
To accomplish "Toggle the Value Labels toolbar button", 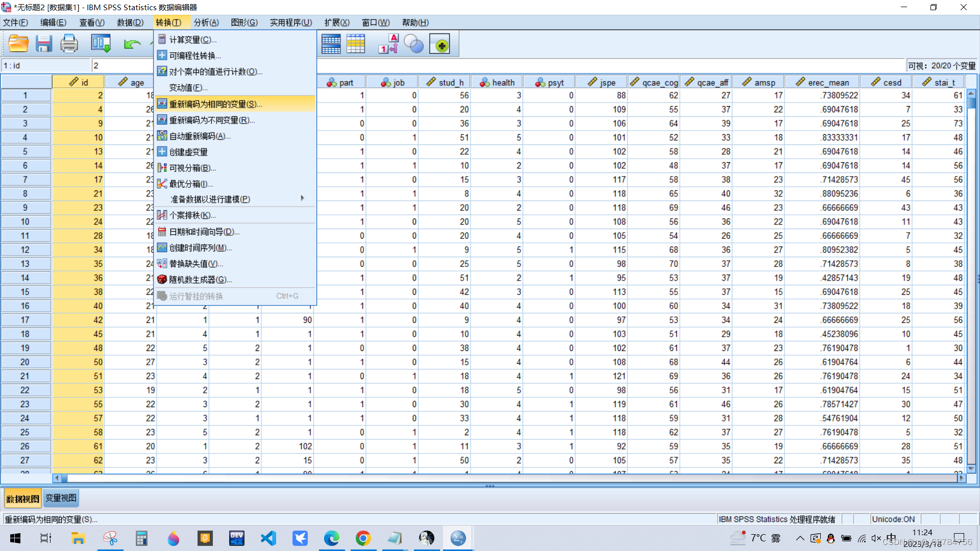I will point(388,44).
